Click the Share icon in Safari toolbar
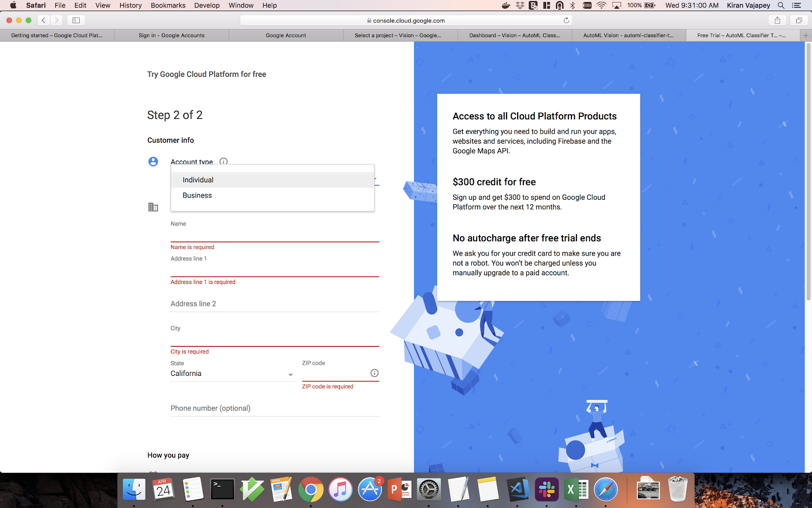The image size is (812, 508). tap(777, 20)
